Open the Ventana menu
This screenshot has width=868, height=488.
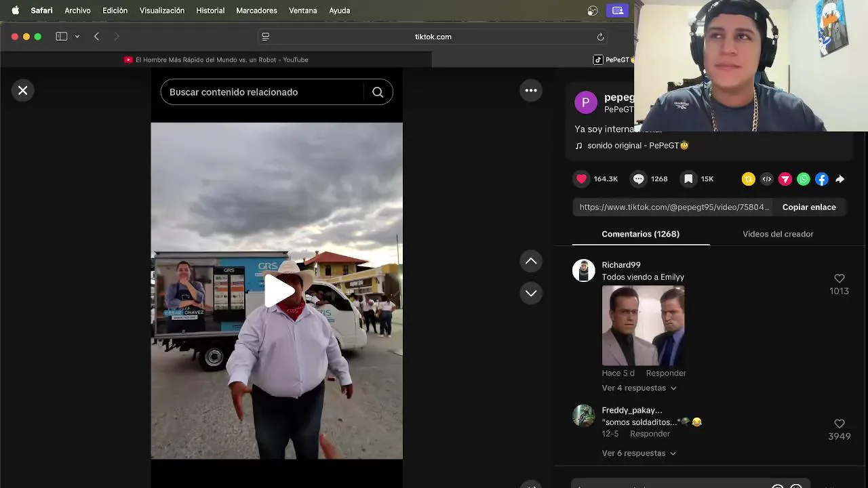point(302,10)
